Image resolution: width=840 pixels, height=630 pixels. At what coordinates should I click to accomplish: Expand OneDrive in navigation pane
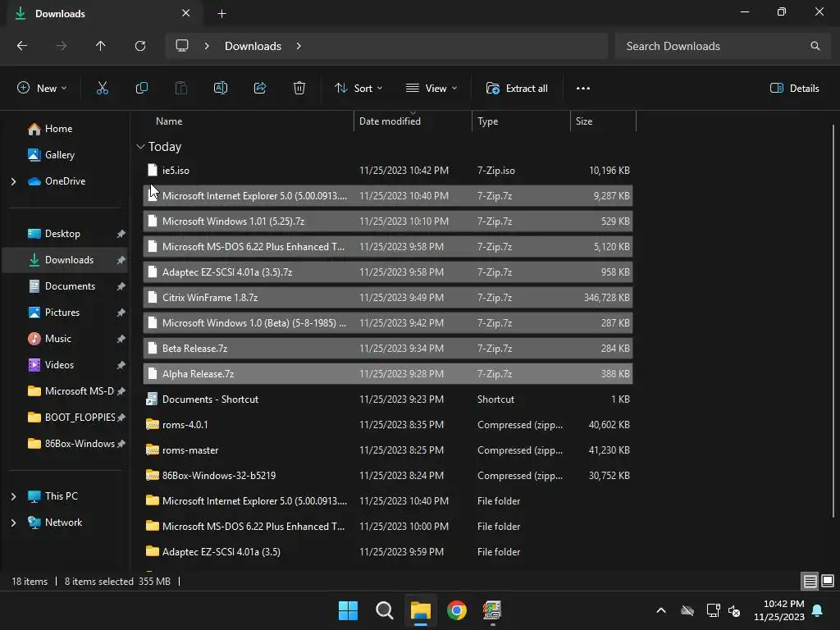[13, 181]
